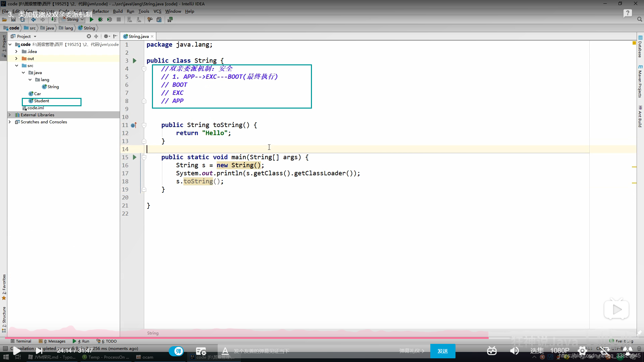Expand the External Libraries node
Viewport: 644px width, 362px height.
10,115
